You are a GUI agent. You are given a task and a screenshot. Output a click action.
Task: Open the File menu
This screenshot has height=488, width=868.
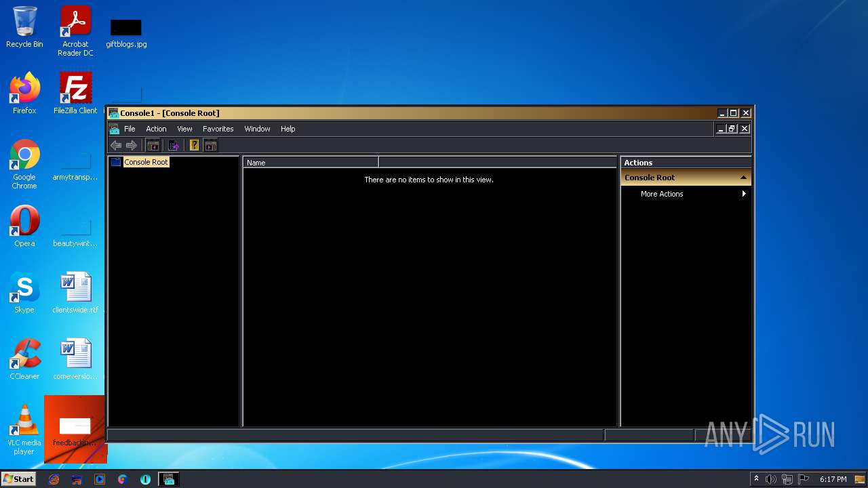click(130, 129)
